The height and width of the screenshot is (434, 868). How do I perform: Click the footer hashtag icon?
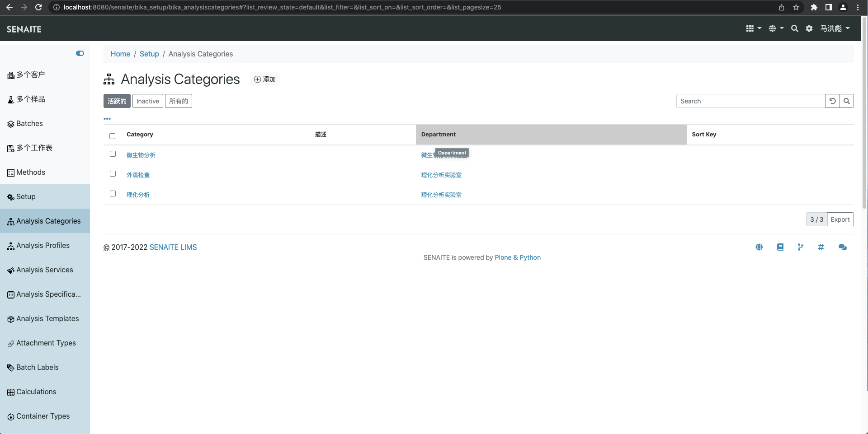pos(821,247)
